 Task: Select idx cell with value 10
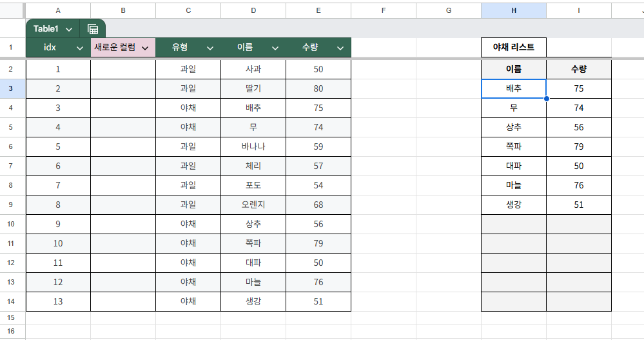coord(58,243)
